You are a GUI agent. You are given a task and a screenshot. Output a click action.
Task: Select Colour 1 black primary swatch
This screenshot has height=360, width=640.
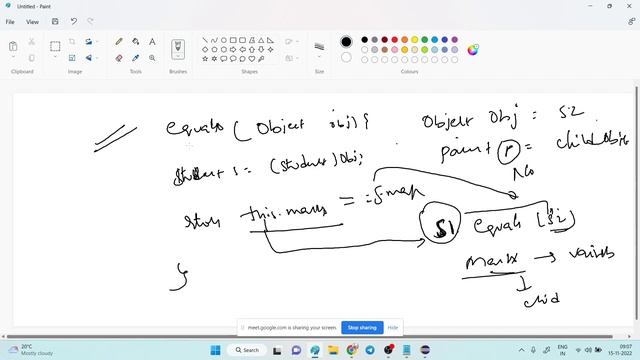click(x=346, y=42)
